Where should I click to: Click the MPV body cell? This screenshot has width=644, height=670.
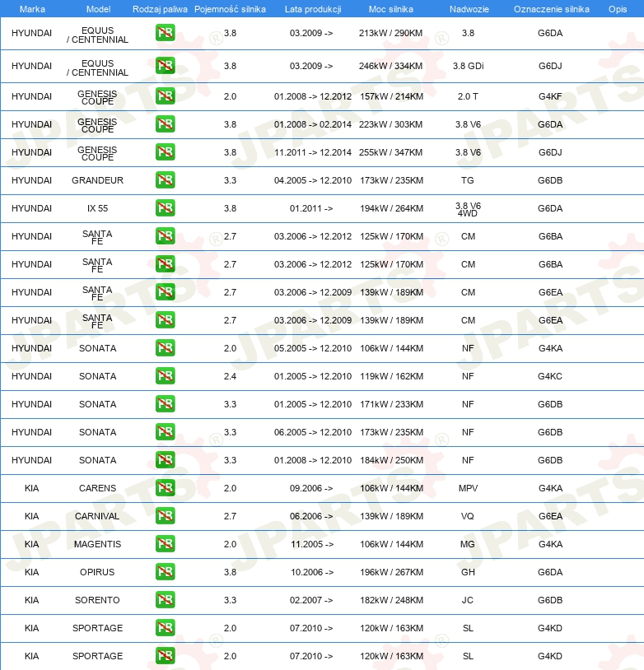pyautogui.click(x=468, y=488)
